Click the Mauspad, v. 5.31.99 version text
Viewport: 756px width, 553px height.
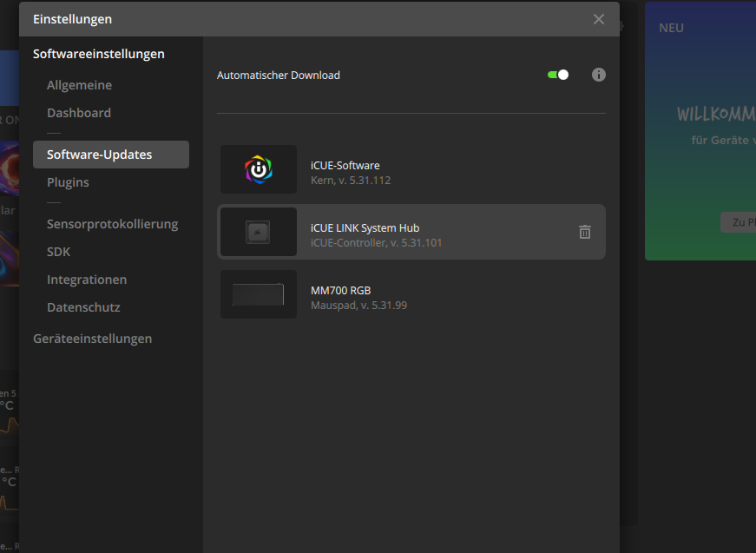tap(358, 306)
